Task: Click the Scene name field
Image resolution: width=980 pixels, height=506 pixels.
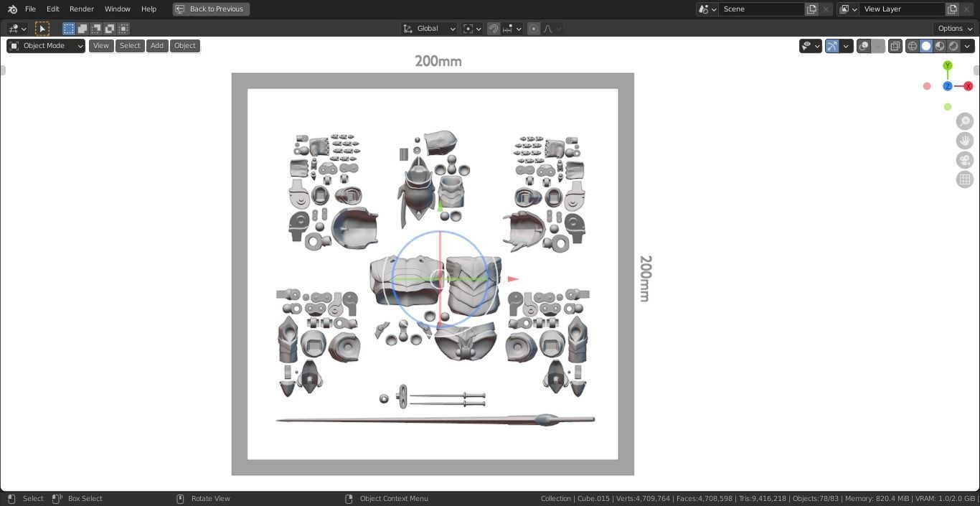Action: (x=762, y=9)
